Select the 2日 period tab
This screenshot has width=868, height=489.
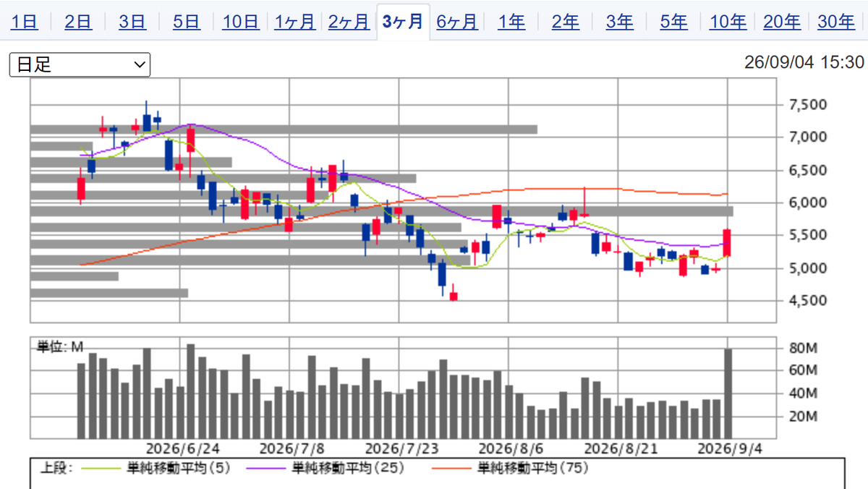point(78,22)
